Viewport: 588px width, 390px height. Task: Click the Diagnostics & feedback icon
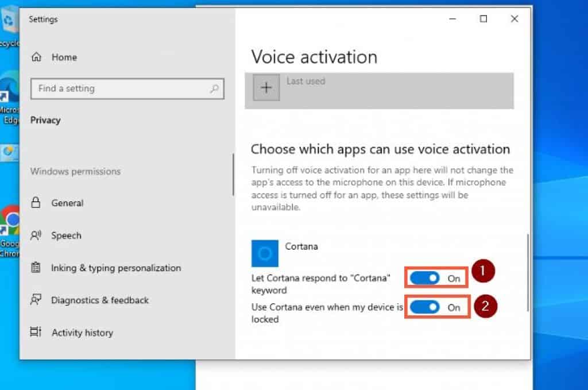coord(36,300)
